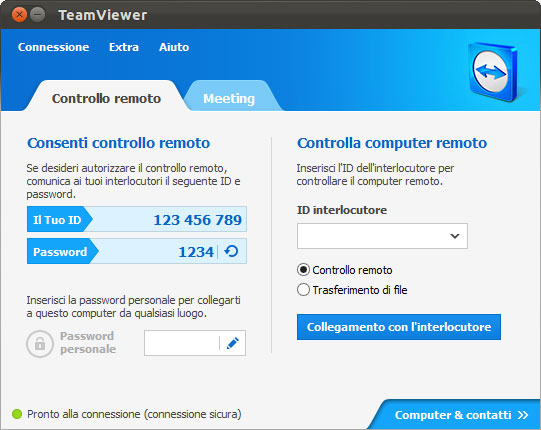Click Collegamento con l'interlocutore button
541x430 pixels.
tap(399, 327)
